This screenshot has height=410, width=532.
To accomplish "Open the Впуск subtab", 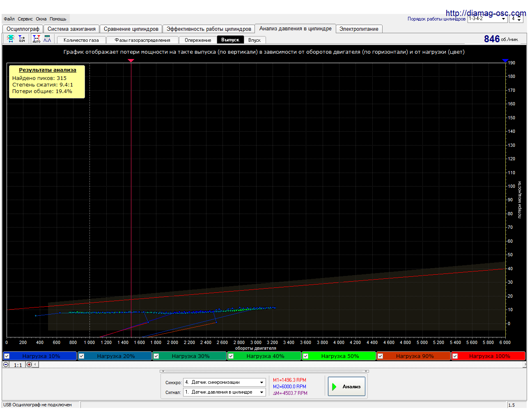I will click(255, 40).
